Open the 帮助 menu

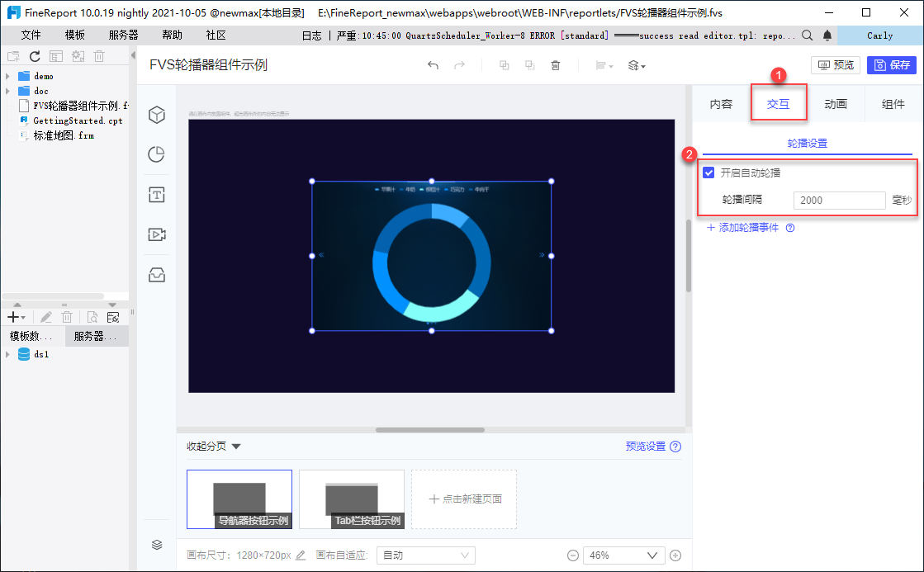click(x=172, y=35)
